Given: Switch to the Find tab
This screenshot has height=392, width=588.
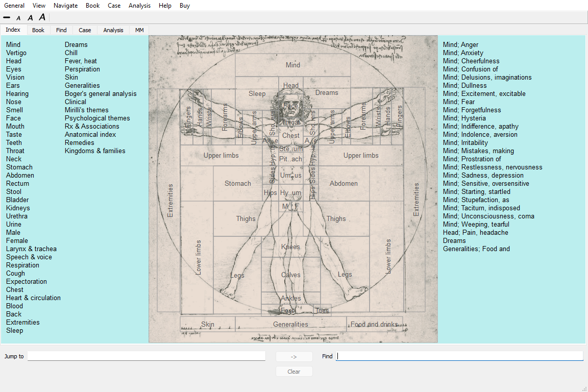Looking at the screenshot, I should (61, 31).
